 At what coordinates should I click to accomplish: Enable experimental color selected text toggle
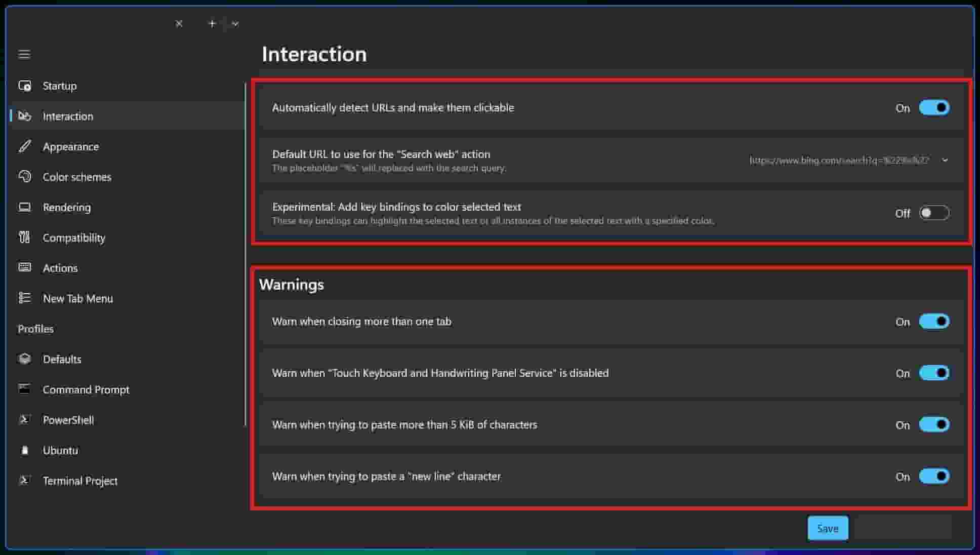tap(934, 213)
